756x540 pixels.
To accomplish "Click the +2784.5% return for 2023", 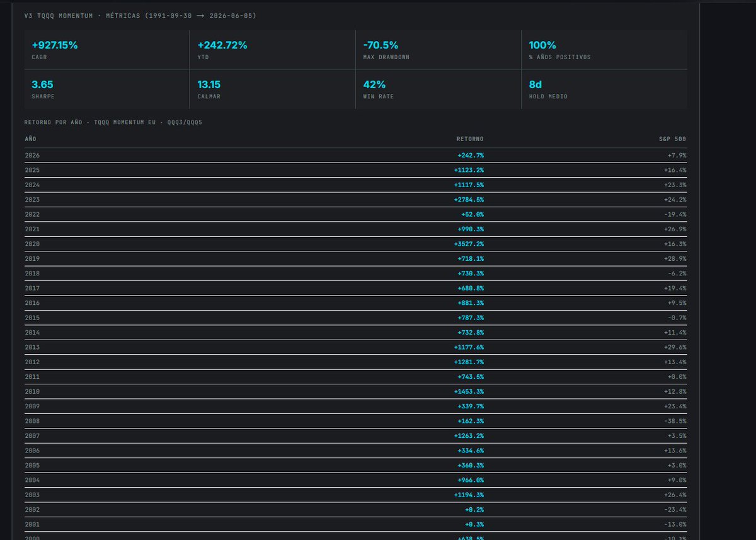I will (x=469, y=200).
